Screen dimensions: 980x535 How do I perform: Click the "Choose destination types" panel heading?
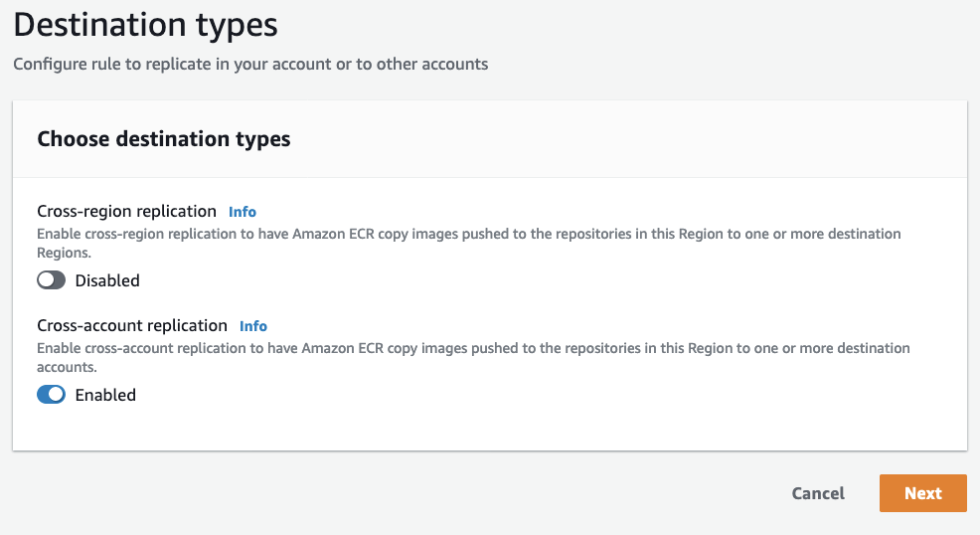(x=164, y=138)
